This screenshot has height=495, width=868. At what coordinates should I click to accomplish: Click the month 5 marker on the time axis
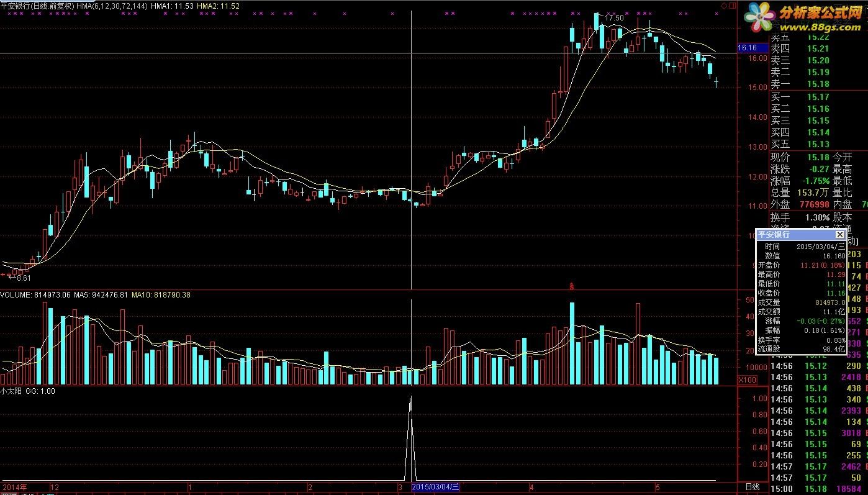click(657, 487)
